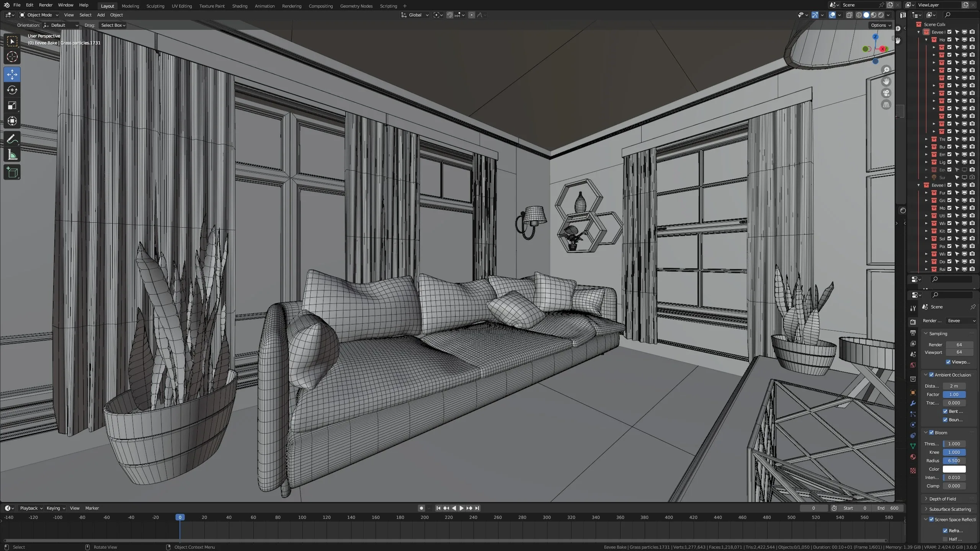This screenshot has height=551, width=980.
Task: Change the Bloom color swatch
Action: click(954, 469)
